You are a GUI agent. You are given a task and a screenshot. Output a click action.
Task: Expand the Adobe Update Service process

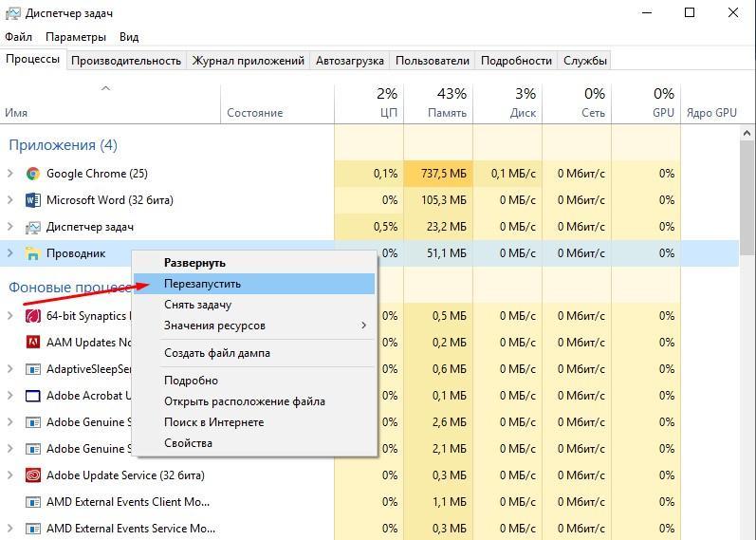pyautogui.click(x=10, y=475)
